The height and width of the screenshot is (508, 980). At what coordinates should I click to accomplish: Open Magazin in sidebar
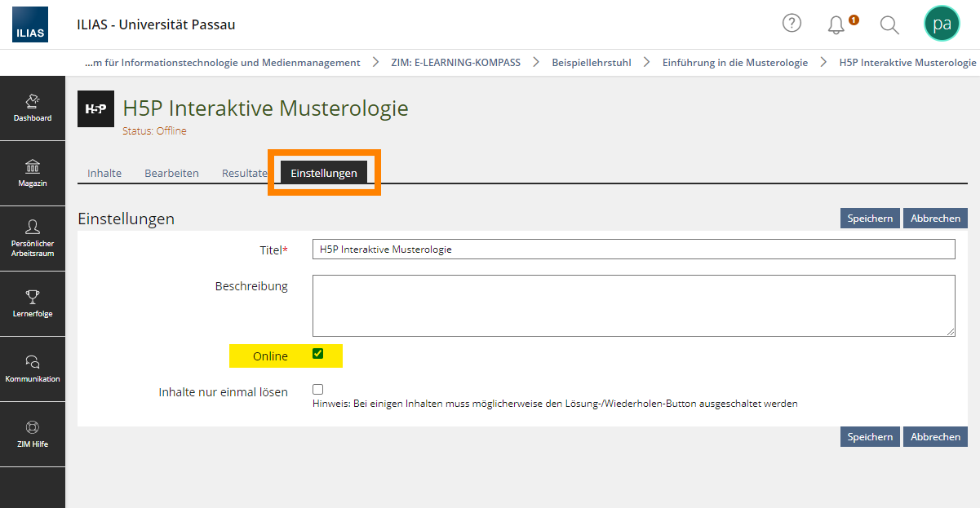coord(33,174)
